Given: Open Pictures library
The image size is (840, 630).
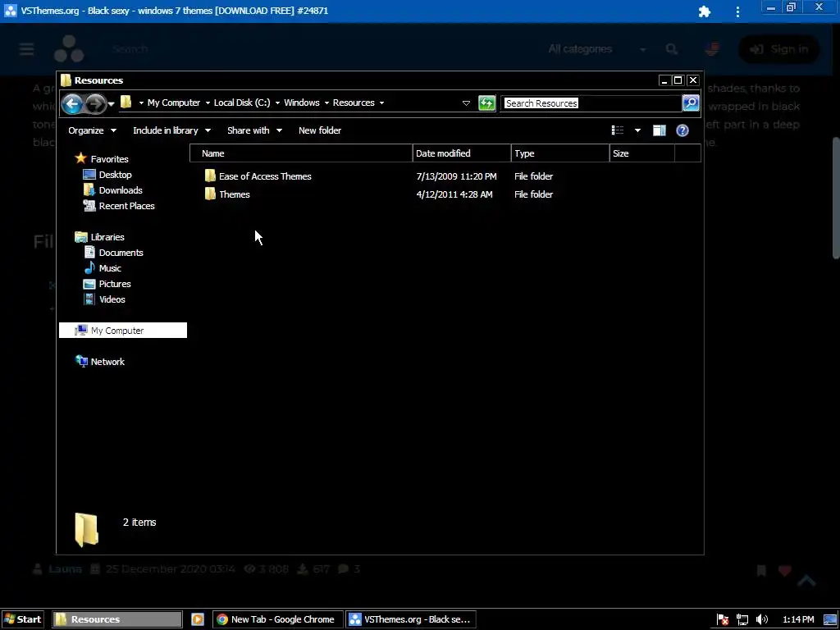Looking at the screenshot, I should pos(115,283).
